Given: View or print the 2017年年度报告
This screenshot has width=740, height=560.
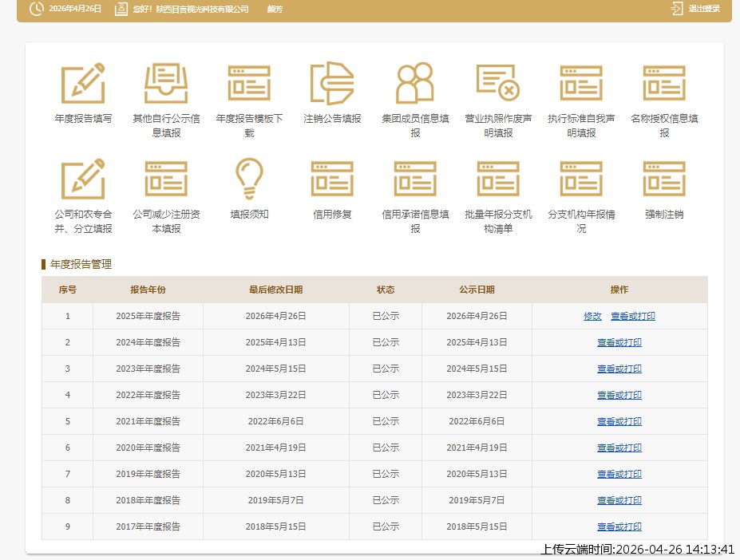Looking at the screenshot, I should (x=619, y=527).
